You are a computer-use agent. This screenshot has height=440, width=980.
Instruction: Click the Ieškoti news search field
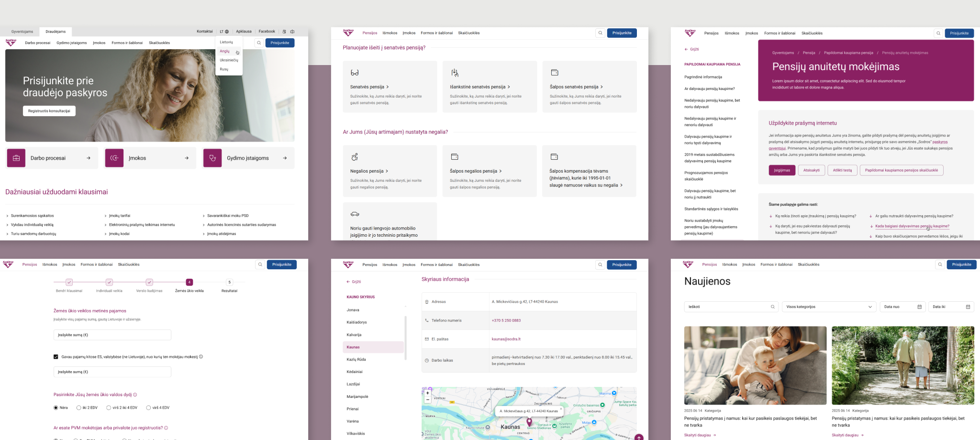(x=727, y=307)
